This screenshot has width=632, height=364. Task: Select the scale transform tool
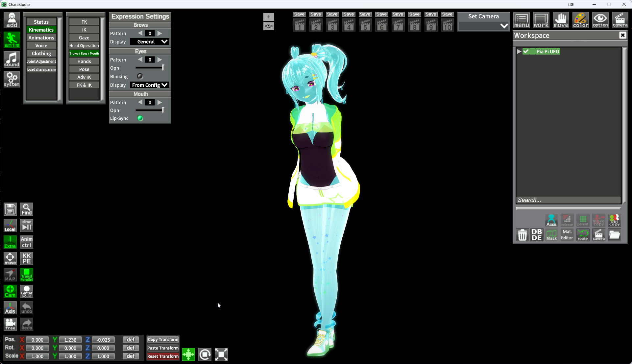click(x=221, y=354)
